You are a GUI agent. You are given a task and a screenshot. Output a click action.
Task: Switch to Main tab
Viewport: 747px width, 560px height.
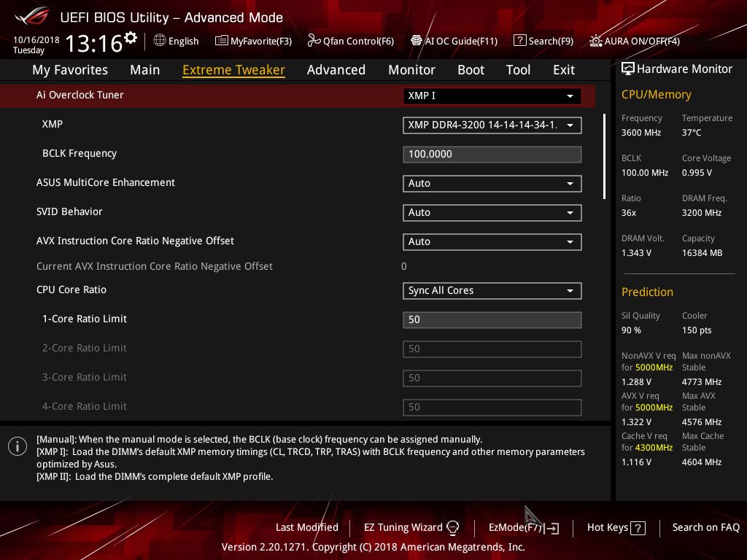(x=145, y=70)
